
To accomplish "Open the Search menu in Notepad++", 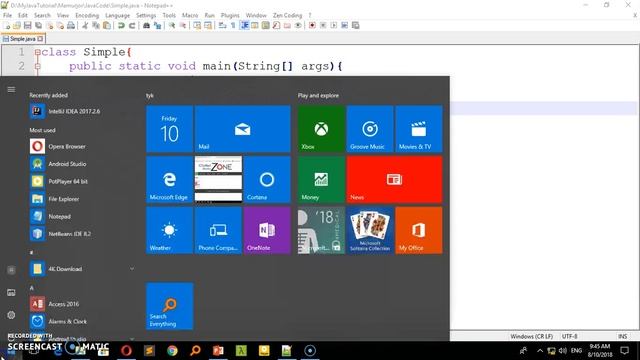I will [x=42, y=15].
